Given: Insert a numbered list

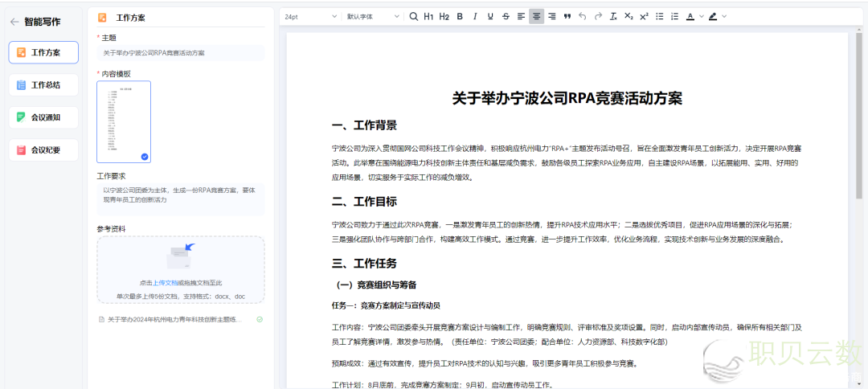Looking at the screenshot, I should 674,16.
